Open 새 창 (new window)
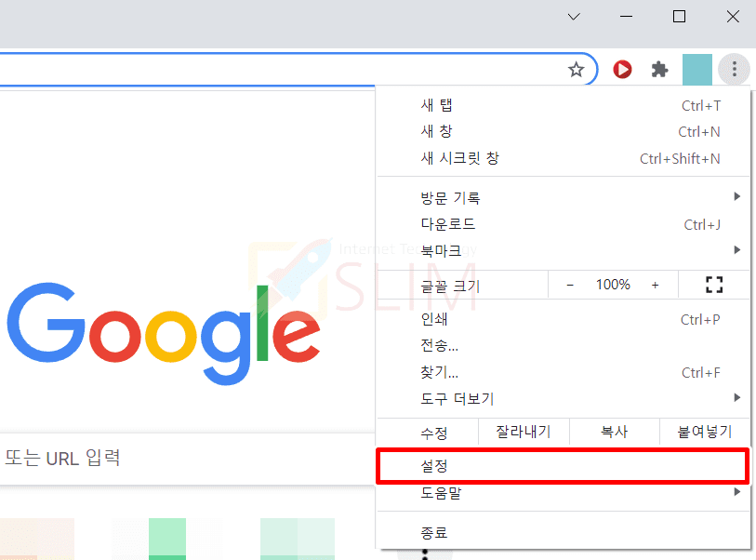Image resolution: width=756 pixels, height=560 pixels. [564, 131]
